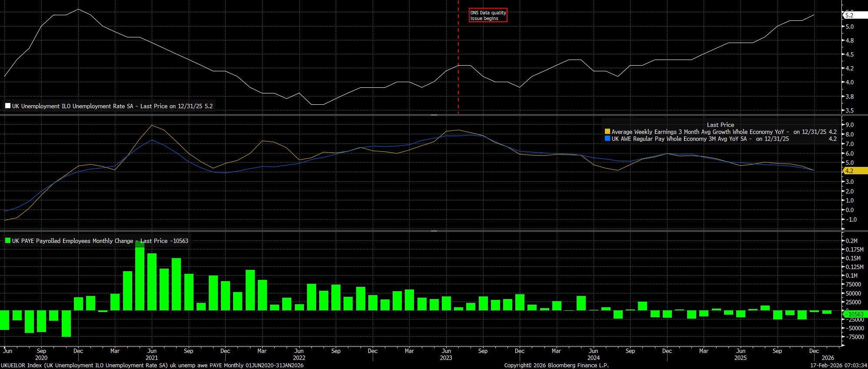Click the white UK Unemployment legend swatch

coord(7,106)
